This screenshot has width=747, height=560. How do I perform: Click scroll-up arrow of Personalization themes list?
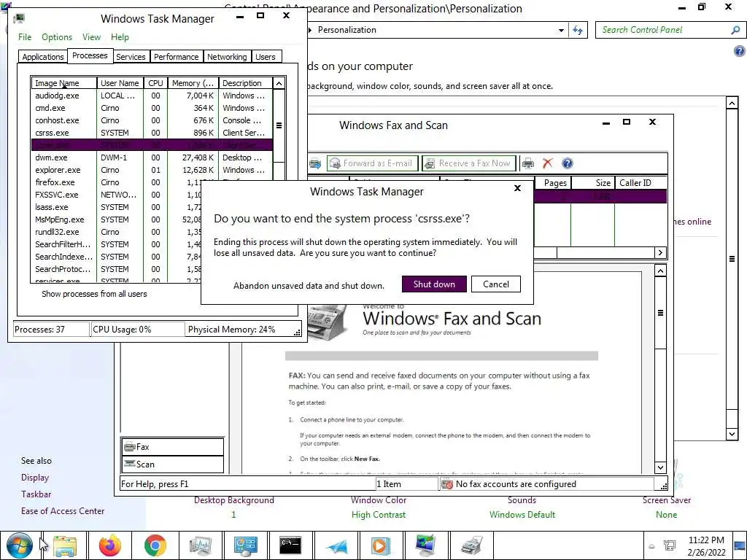pyautogui.click(x=732, y=103)
